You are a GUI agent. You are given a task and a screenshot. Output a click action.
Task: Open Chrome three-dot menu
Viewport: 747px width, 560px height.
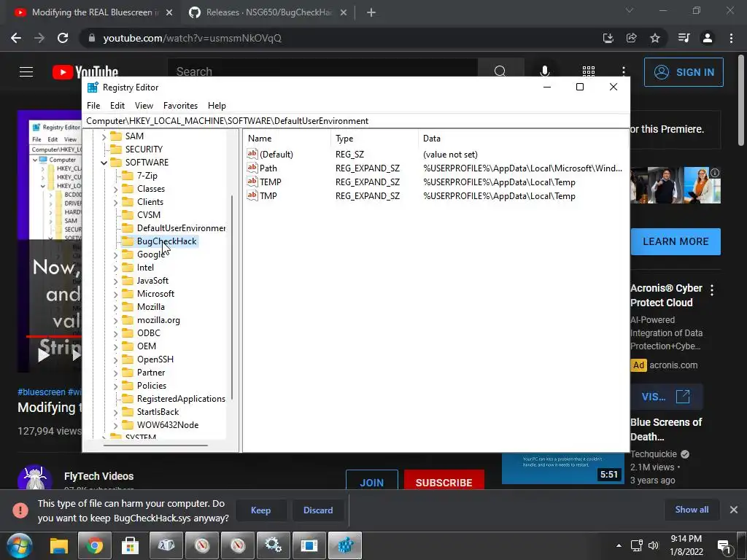[731, 38]
